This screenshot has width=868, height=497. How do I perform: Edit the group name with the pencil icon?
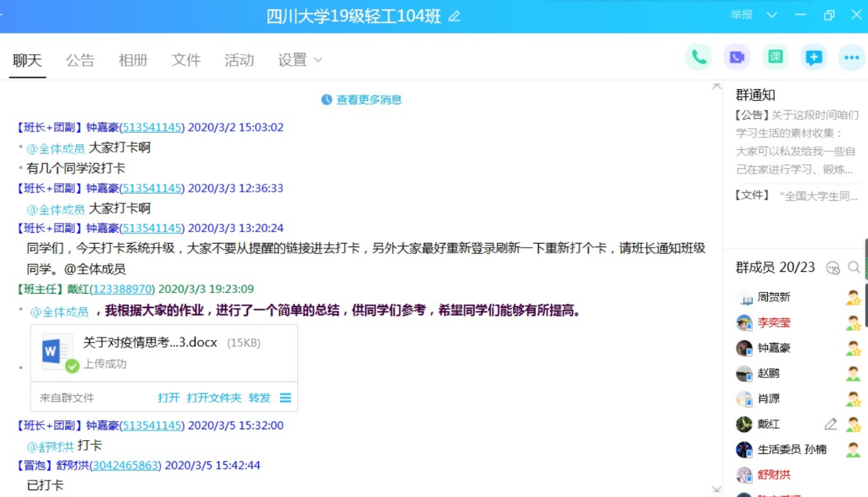[454, 16]
